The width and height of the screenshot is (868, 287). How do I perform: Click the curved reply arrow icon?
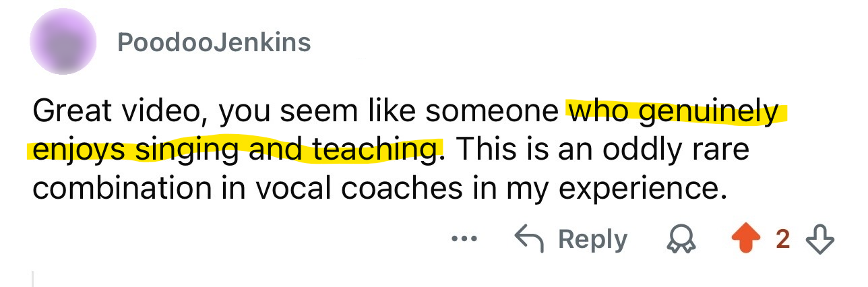pos(530,239)
